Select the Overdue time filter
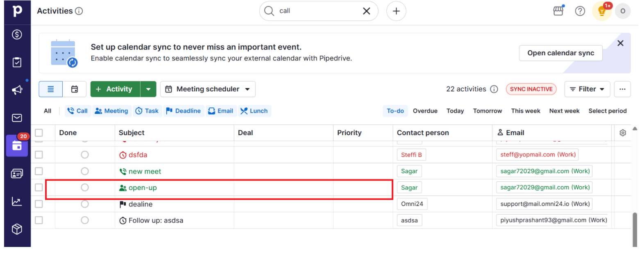Image resolution: width=644 pixels, height=258 pixels. [425, 111]
